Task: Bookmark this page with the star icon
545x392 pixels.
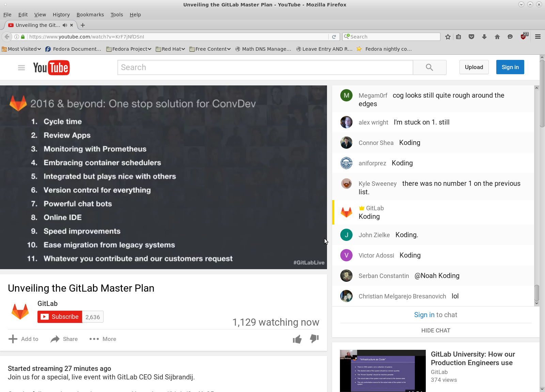Action: [448, 37]
